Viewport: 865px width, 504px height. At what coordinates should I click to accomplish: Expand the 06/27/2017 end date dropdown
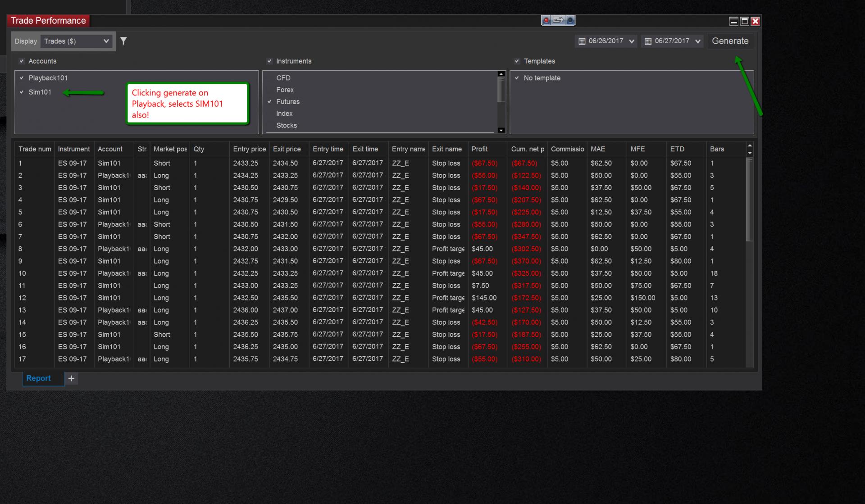pos(698,41)
